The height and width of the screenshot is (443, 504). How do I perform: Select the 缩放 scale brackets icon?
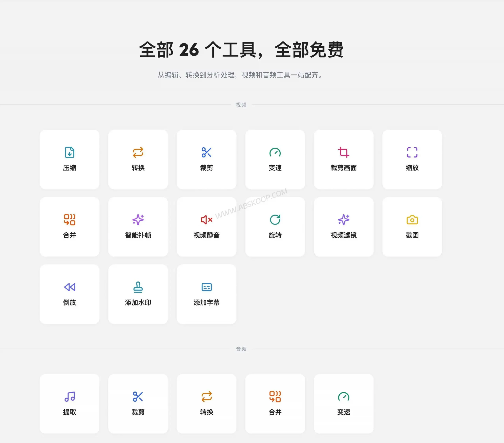click(x=412, y=152)
